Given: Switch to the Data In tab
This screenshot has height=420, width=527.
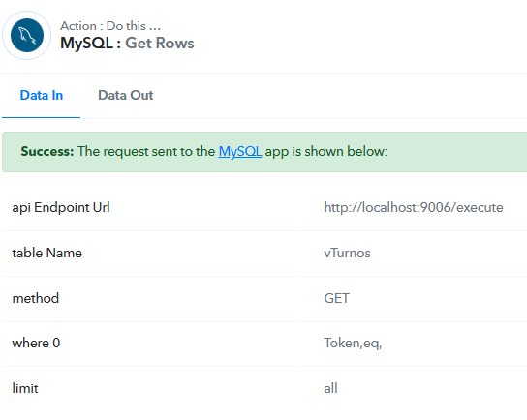Looking at the screenshot, I should pos(42,96).
